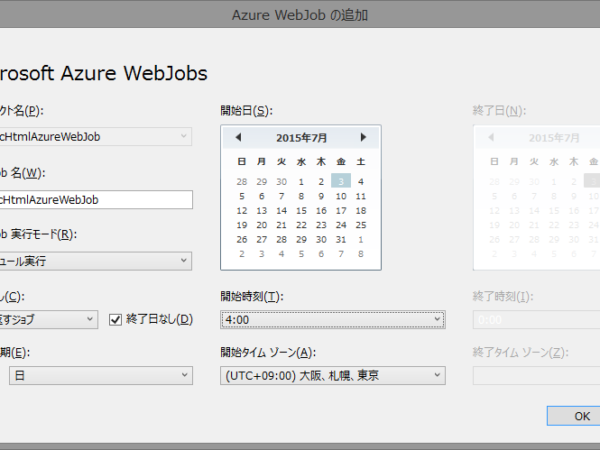Select July 31 in start date calendar
This screenshot has width=600, height=450.
coord(341,240)
